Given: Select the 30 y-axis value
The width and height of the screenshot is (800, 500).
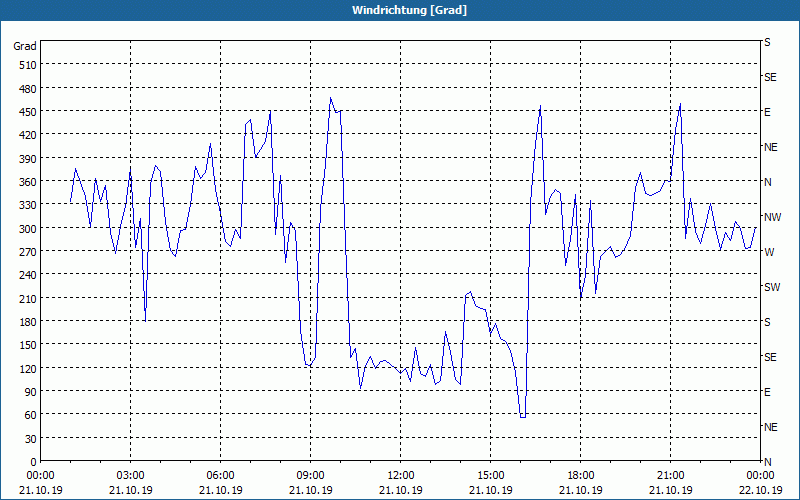Looking at the screenshot, I should (30, 438).
